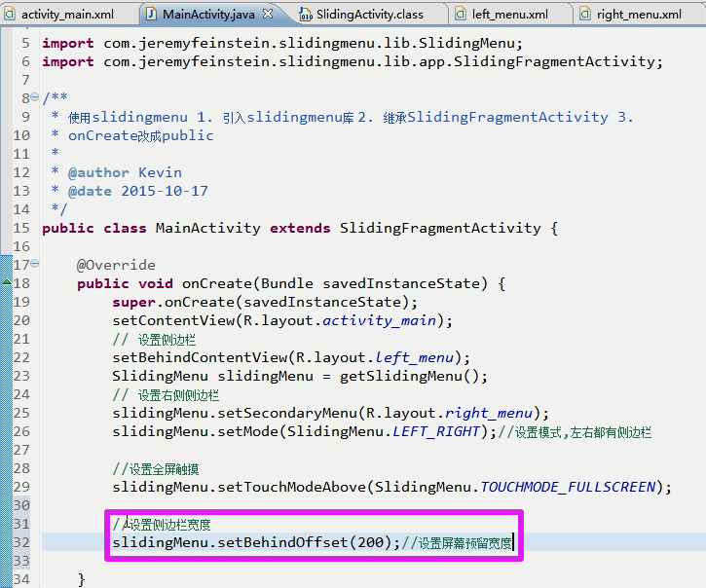Click the TOUCHMODE_FULLSCREEN constant

(568, 487)
